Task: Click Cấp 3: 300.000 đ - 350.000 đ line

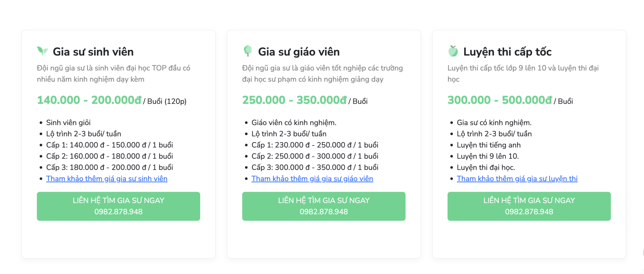Action: click(315, 167)
